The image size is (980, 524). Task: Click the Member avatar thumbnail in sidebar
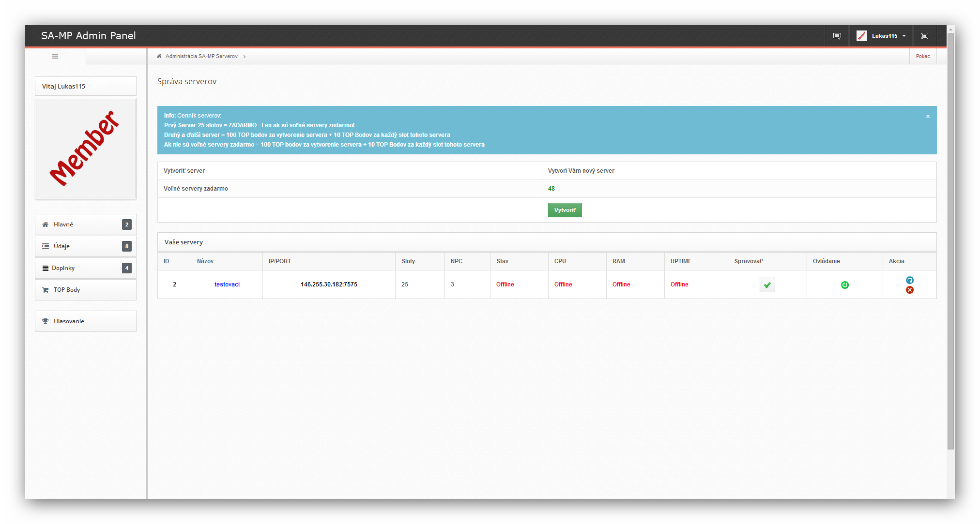point(86,149)
